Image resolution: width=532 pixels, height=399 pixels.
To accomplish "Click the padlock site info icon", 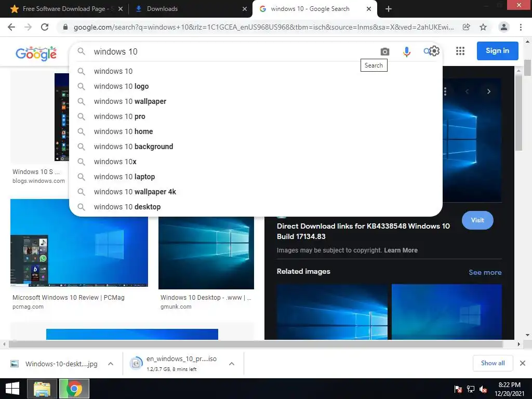I will click(x=65, y=27).
